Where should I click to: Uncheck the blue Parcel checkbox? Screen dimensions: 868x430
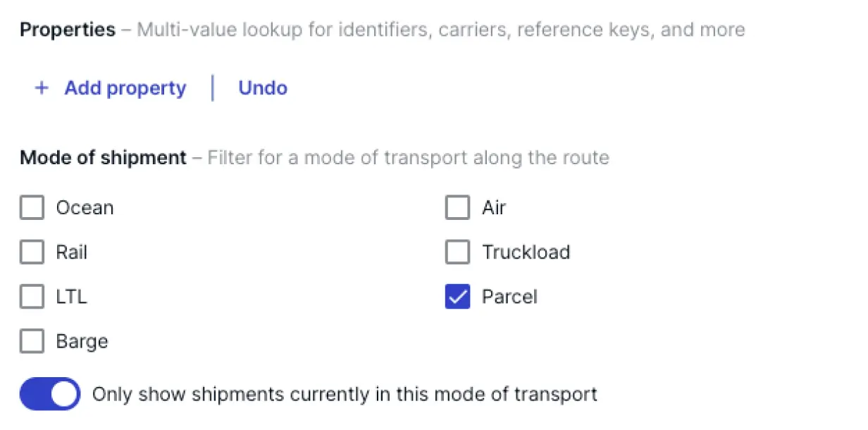tap(457, 297)
